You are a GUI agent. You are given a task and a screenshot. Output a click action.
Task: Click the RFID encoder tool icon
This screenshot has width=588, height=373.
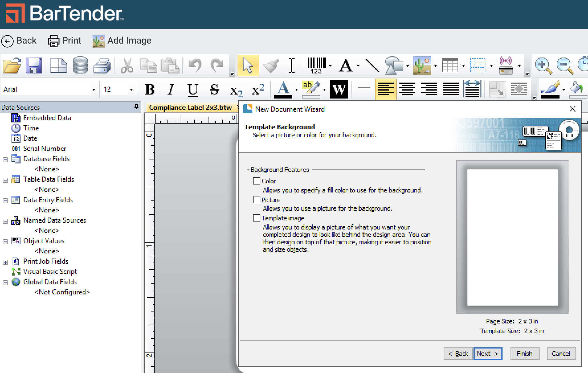click(506, 65)
